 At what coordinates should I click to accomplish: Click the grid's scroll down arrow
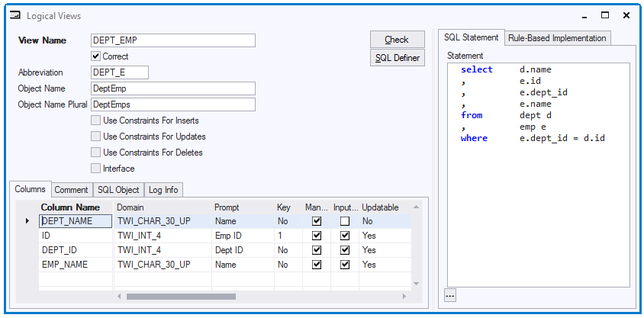(416, 284)
